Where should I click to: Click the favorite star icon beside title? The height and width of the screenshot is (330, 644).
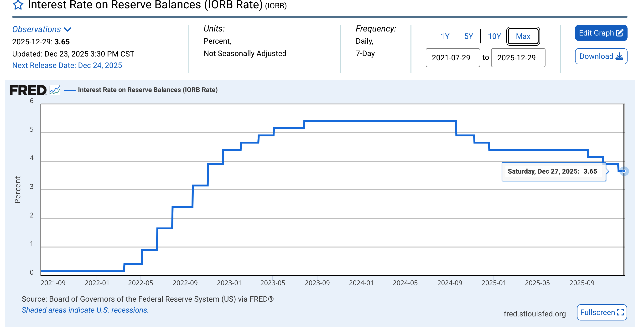coord(18,5)
